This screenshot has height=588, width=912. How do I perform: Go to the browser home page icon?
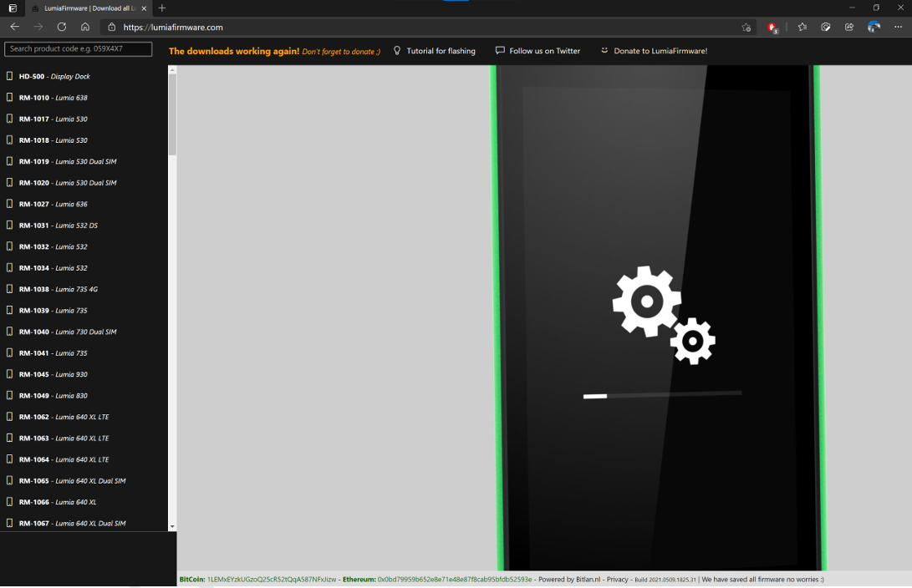(x=85, y=27)
